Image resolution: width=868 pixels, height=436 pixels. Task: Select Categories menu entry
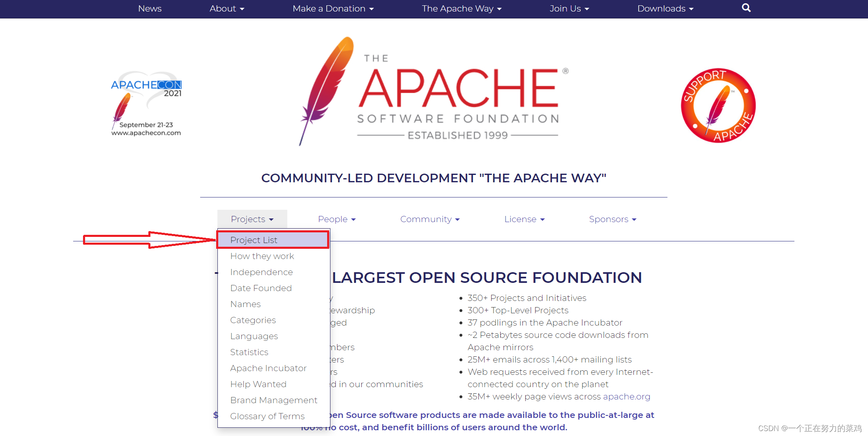pos(273,320)
